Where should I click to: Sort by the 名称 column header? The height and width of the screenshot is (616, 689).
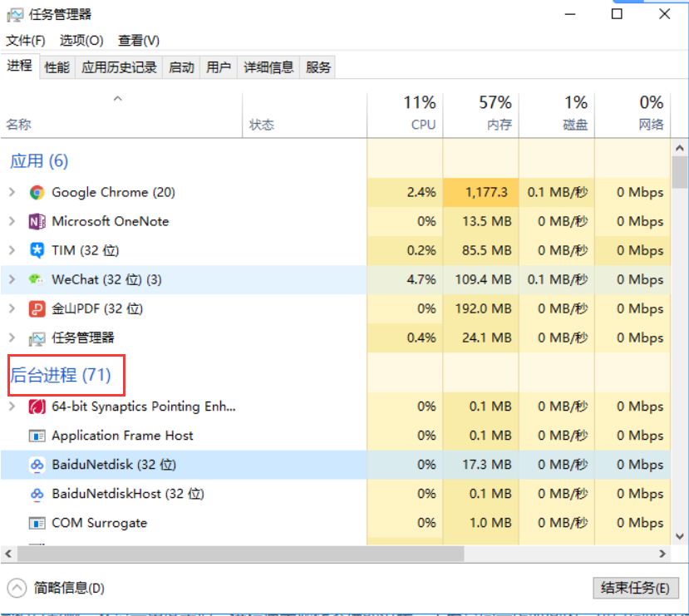(x=121, y=115)
